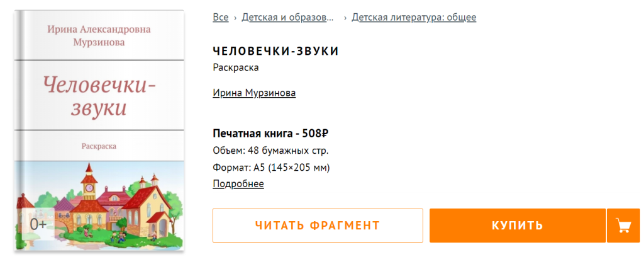The height and width of the screenshot is (264, 644).
Task: Click the chevron after Все breadcrumb
Action: point(235,18)
